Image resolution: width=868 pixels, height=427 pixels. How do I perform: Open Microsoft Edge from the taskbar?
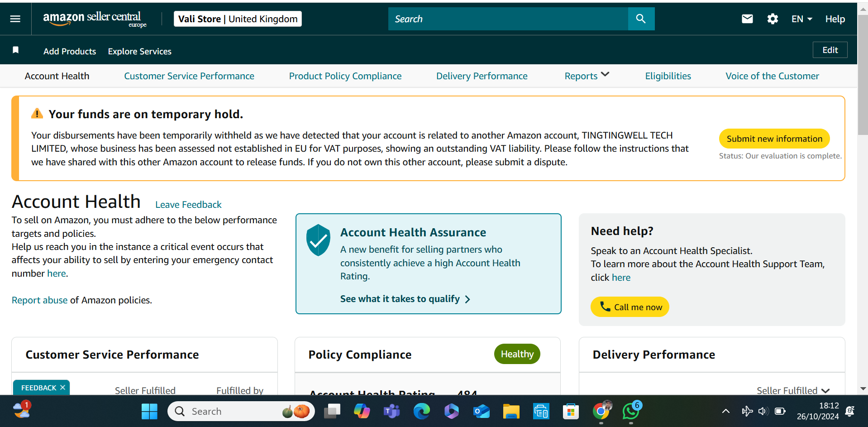[421, 411]
